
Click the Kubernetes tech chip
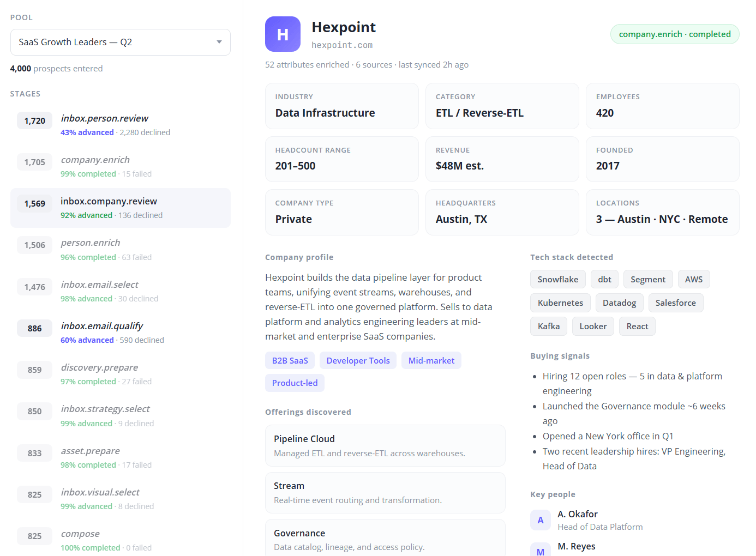click(x=560, y=303)
